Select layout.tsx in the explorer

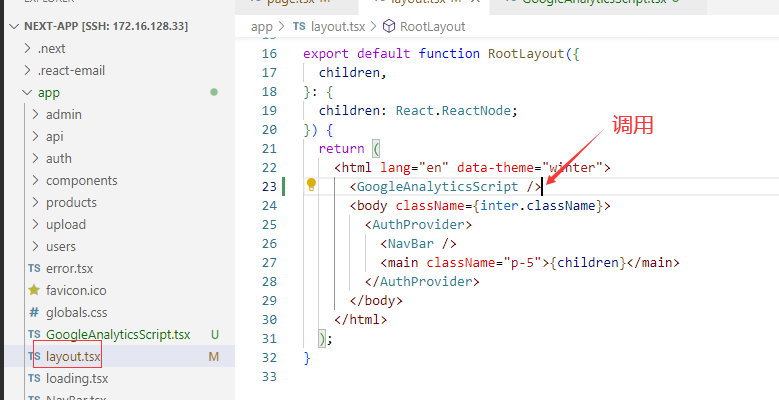point(73,357)
